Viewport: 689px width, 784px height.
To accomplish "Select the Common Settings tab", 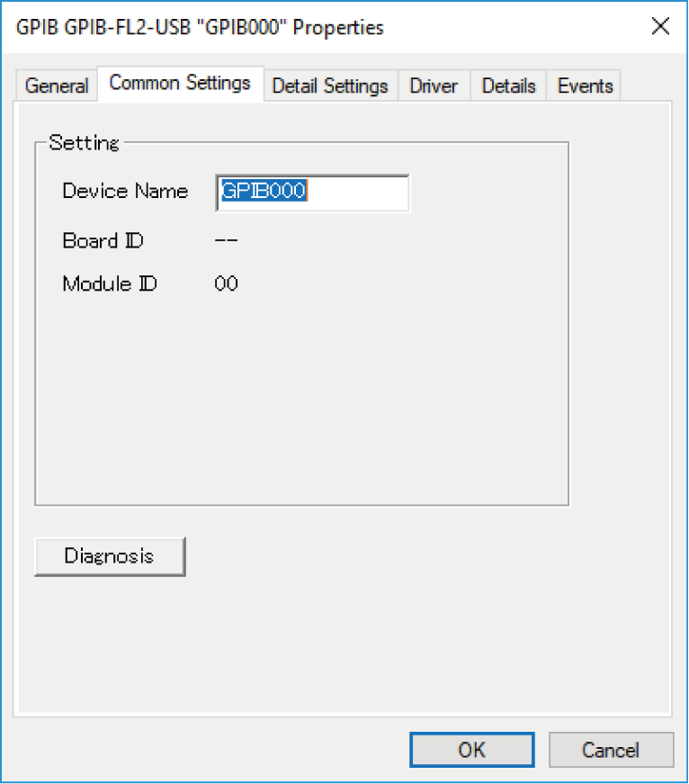I will pyautogui.click(x=180, y=83).
